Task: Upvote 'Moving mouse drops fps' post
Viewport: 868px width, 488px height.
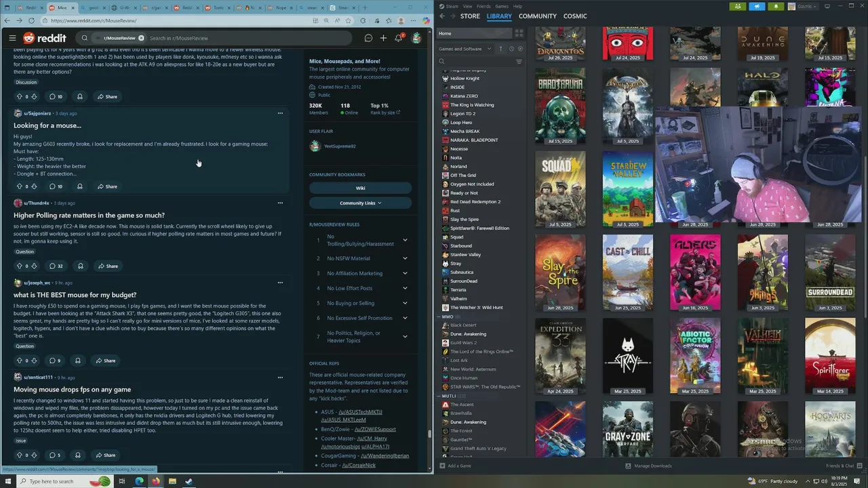Action: [19, 455]
